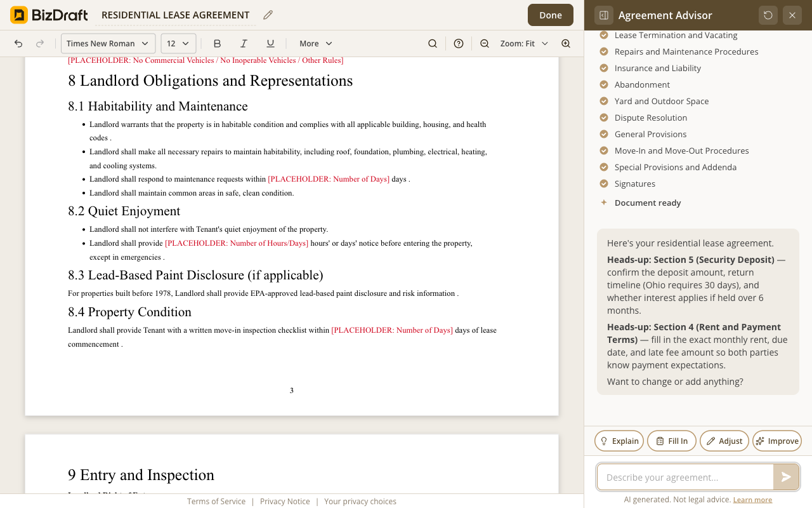Viewport: 812px width, 508px height.
Task: Click the Abandonment entry in the advisor list
Action: [x=642, y=85]
